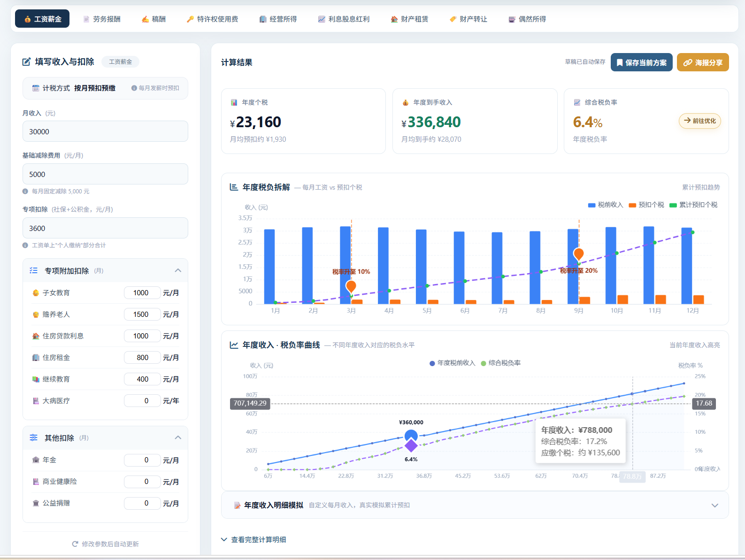The image size is (745, 560).
Task: Open the 财产租赁 tab
Action: [x=409, y=19]
